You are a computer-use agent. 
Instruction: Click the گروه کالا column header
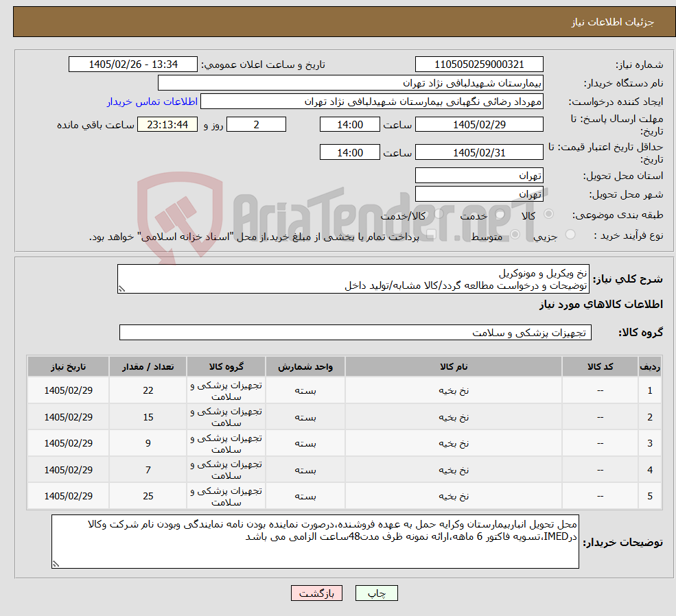pos(226,366)
